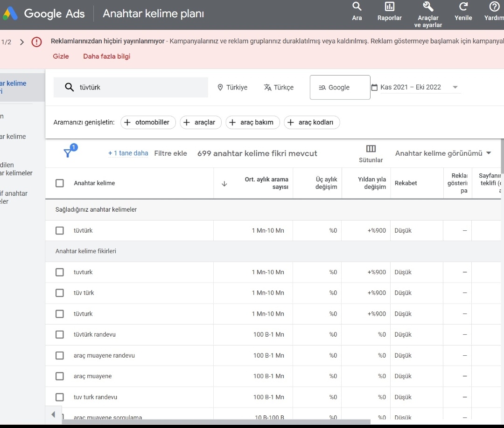Add araç kodları suggestion chip
This screenshot has width=504, height=428.
(312, 122)
